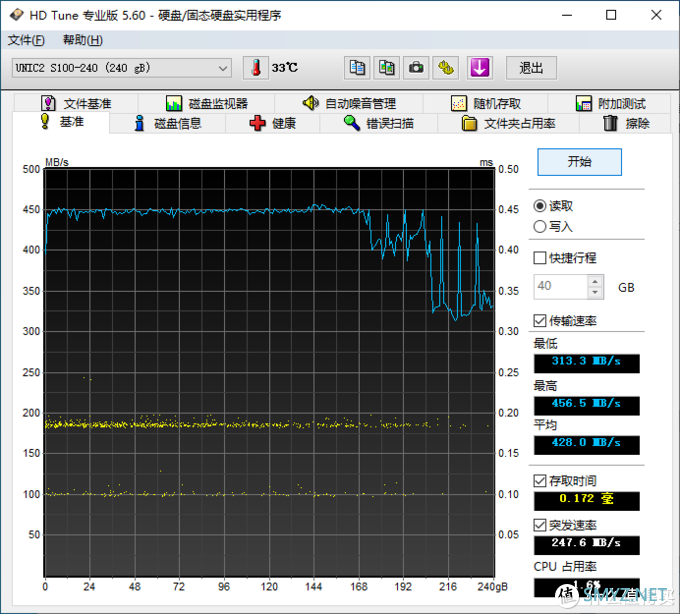The width and height of the screenshot is (680, 614).
Task: Click the 456.5 MB/s maximum value
Action: coord(586,405)
